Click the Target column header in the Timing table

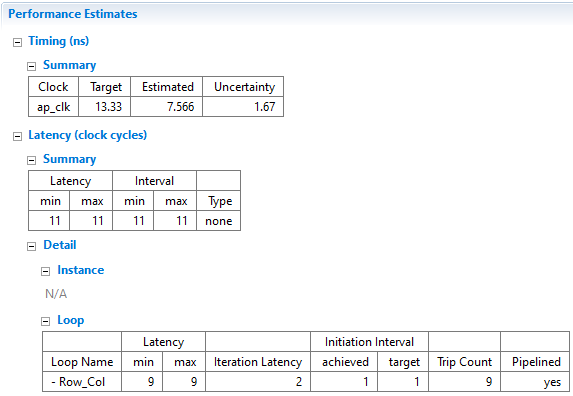point(105,87)
